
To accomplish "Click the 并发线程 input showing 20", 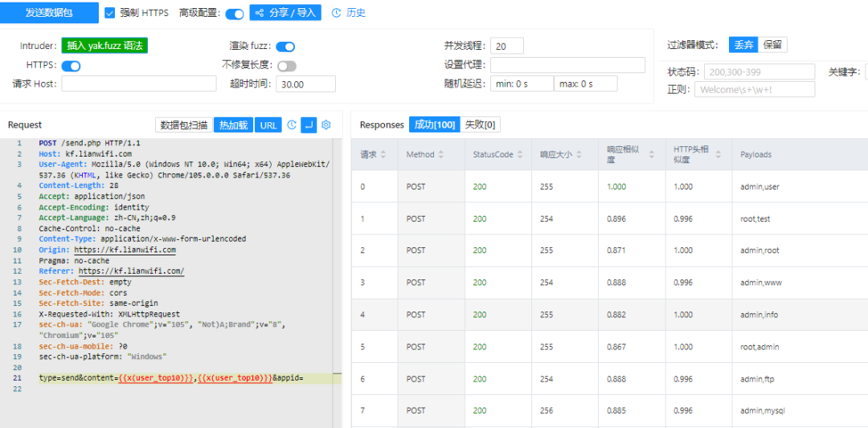I will [507, 46].
